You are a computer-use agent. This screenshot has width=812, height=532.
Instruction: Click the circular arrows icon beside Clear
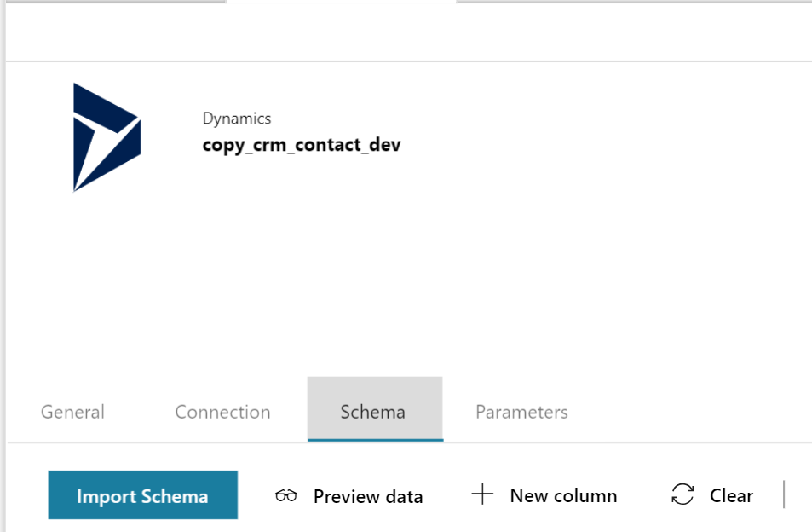click(682, 494)
